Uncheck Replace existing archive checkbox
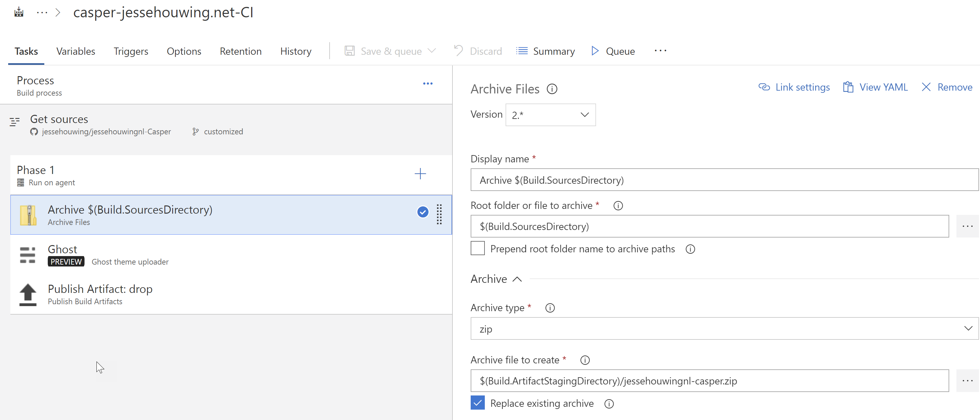 pyautogui.click(x=478, y=403)
